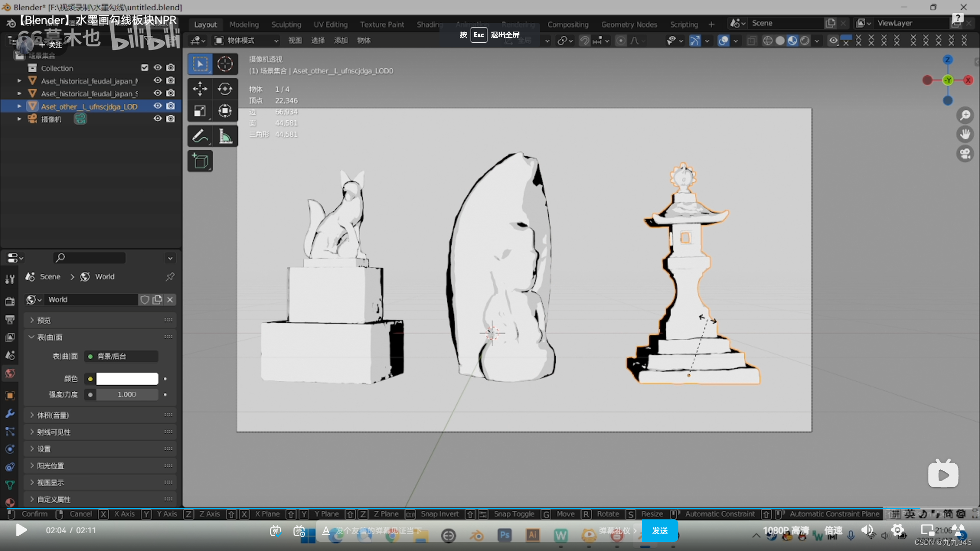This screenshot has width=980, height=551.
Task: Toggle visibility of 摄像机 camera object
Action: (x=158, y=119)
